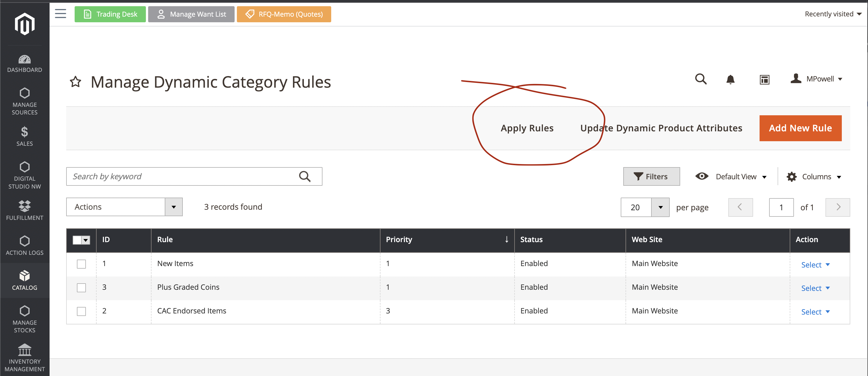The height and width of the screenshot is (376, 868).
Task: Click the magnifier search icon in header
Action: [700, 79]
